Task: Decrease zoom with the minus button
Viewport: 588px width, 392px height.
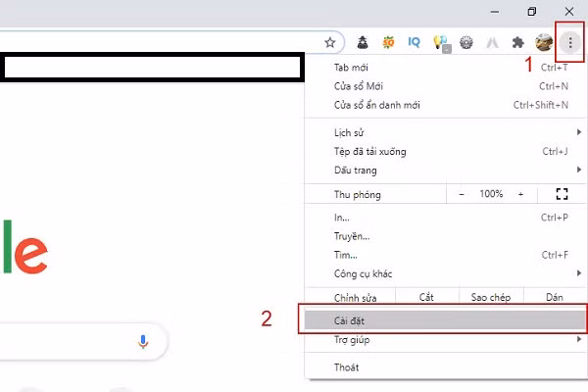Action: coord(462,194)
